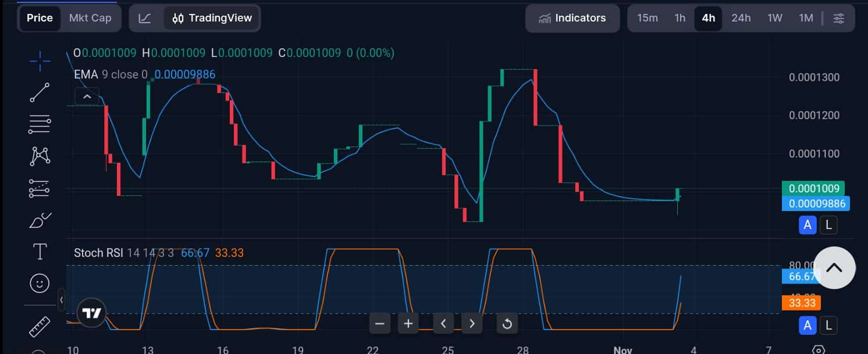868x354 pixels.
Task: Collapse the OHLC legend chevron
Action: tap(87, 96)
